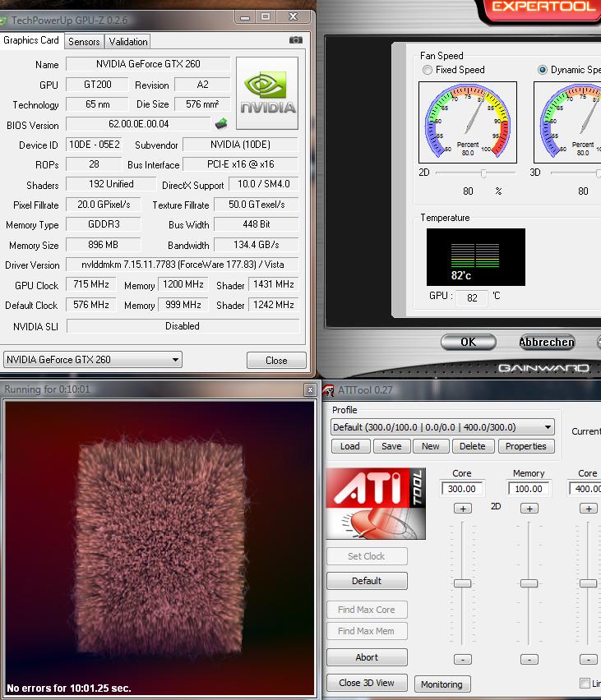Select the Fixed Speed radio button
The height and width of the screenshot is (700, 601).
pyautogui.click(x=428, y=70)
